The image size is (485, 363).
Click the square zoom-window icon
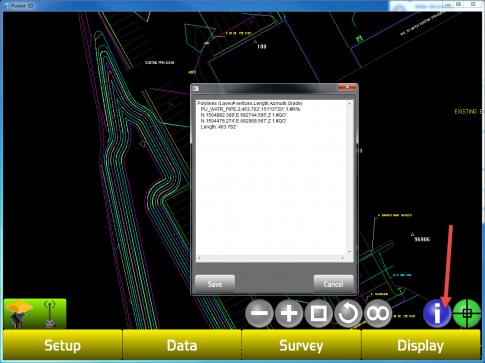point(318,313)
